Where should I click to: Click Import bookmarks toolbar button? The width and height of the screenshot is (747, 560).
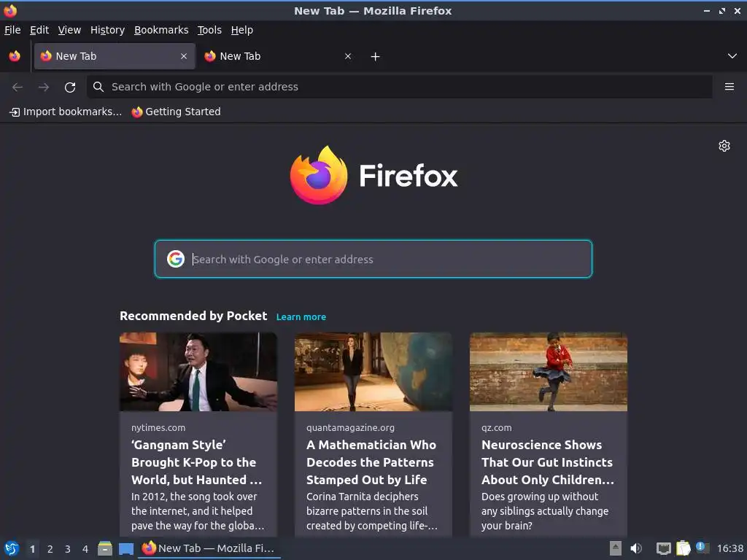[x=66, y=112]
